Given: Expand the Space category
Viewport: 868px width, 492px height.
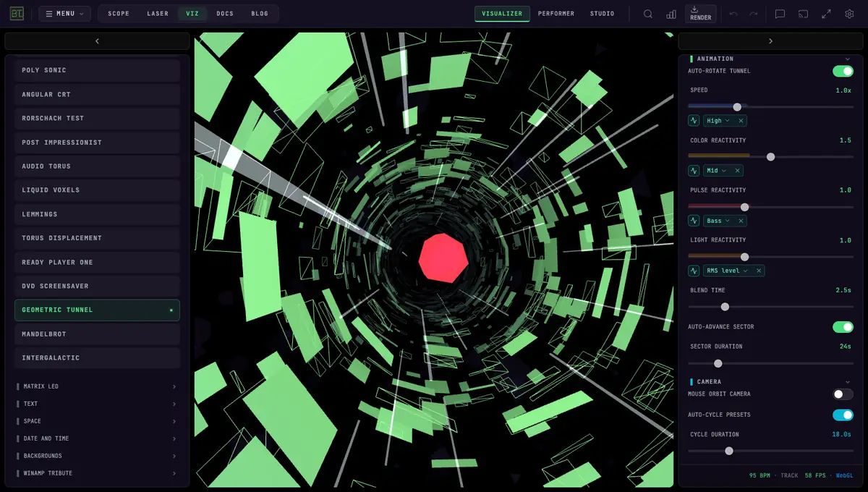Looking at the screenshot, I should click(97, 421).
